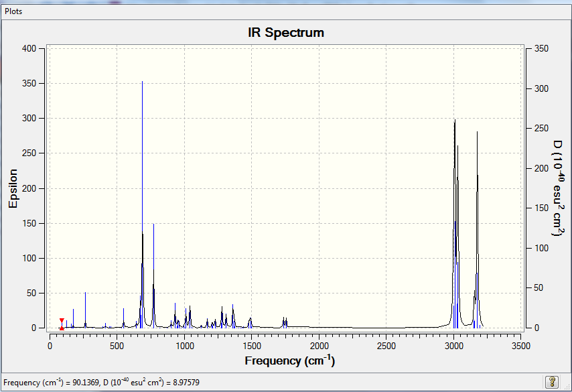
Task: Click the 350 tick on right D axis
Action: click(x=542, y=48)
